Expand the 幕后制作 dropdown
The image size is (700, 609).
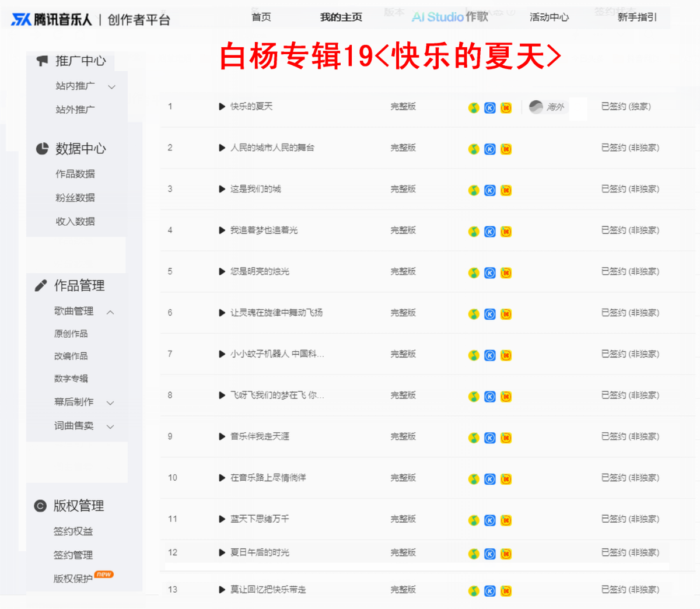pyautogui.click(x=110, y=402)
